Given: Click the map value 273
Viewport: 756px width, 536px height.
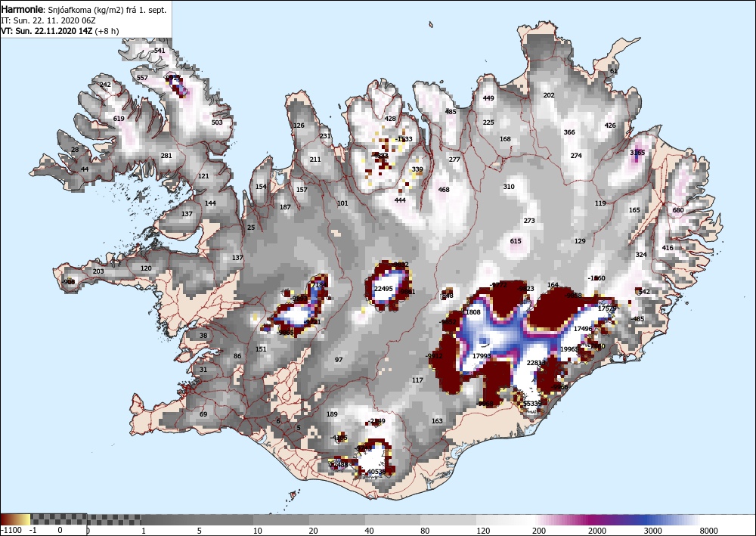Looking at the screenshot, I should click(x=529, y=221).
